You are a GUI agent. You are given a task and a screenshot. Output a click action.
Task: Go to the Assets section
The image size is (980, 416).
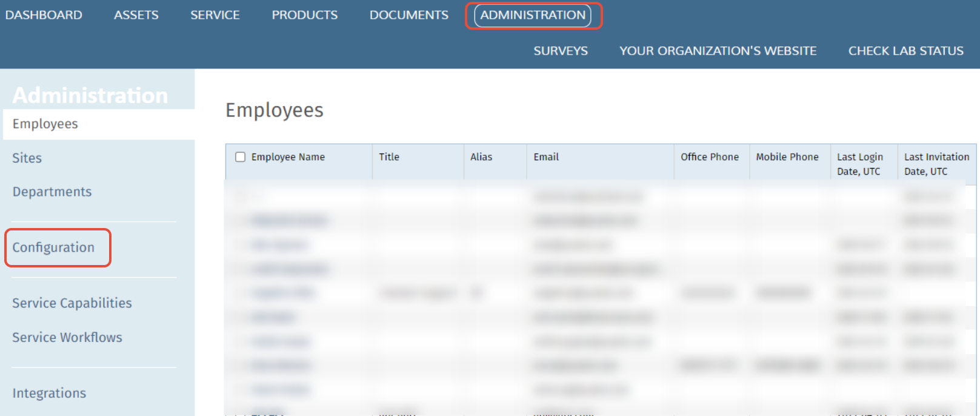pos(136,15)
